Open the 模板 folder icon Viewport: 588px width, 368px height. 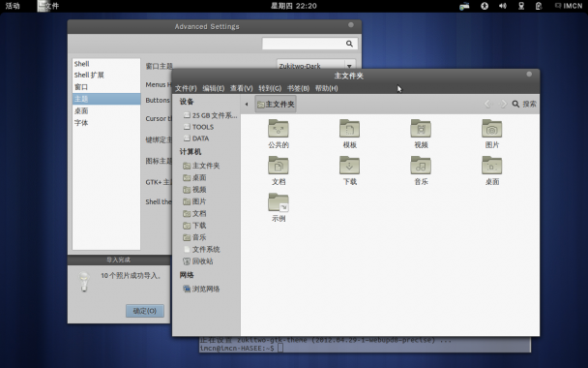[349, 129]
